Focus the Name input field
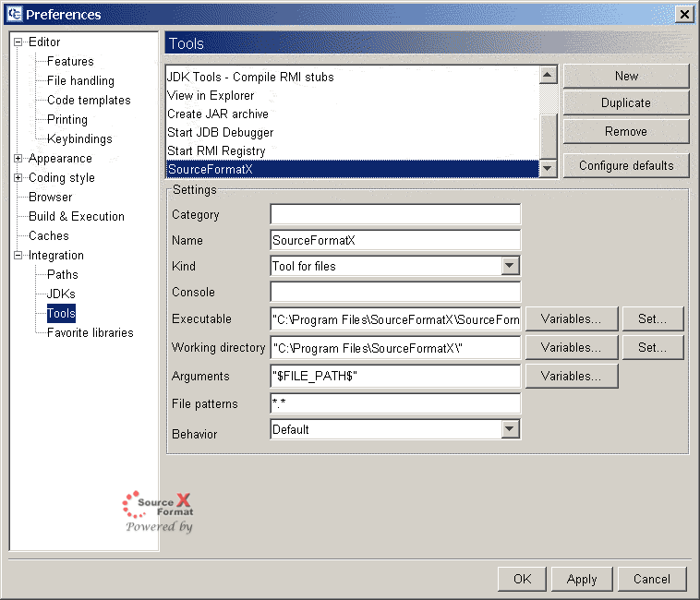The height and width of the screenshot is (600, 700). (395, 240)
